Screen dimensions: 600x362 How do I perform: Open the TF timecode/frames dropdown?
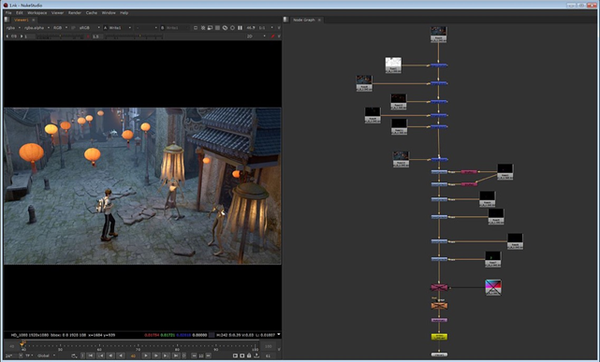tap(29, 355)
